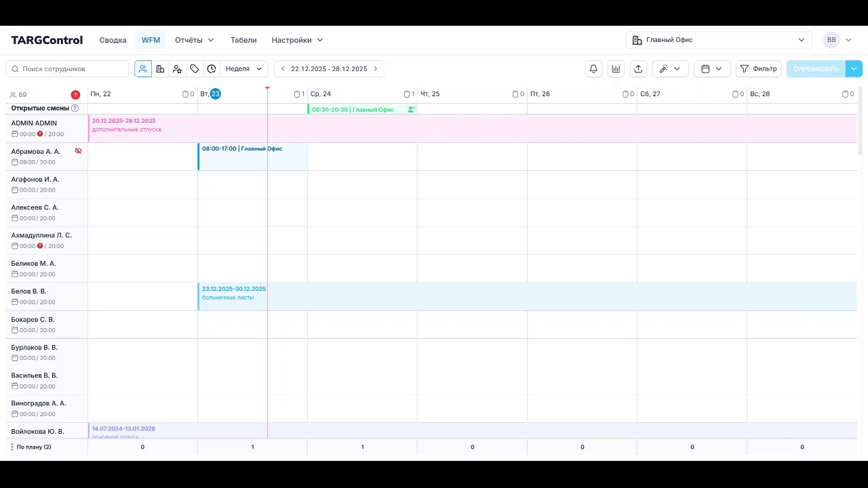Click the Поиск сотрудников search field
Viewport: 868px width, 488px height.
tap(68, 68)
